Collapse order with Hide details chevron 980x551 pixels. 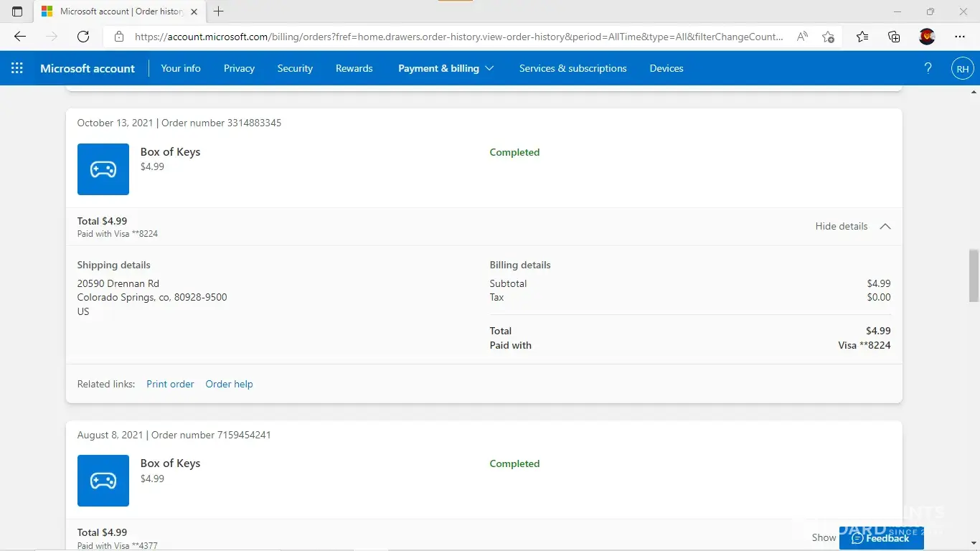coord(885,227)
